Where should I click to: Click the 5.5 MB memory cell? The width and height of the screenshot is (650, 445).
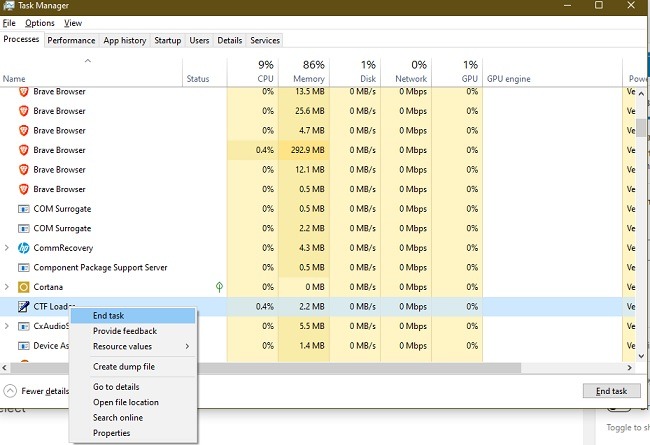pyautogui.click(x=304, y=326)
